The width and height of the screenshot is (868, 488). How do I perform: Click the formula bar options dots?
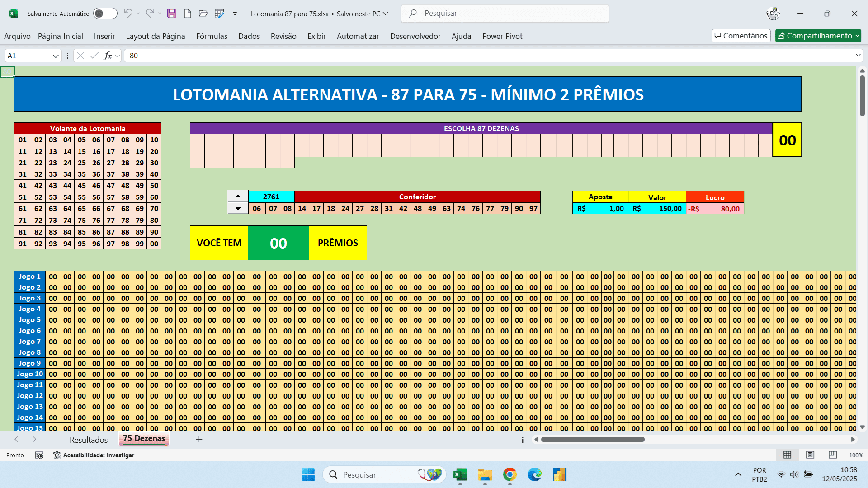point(67,56)
